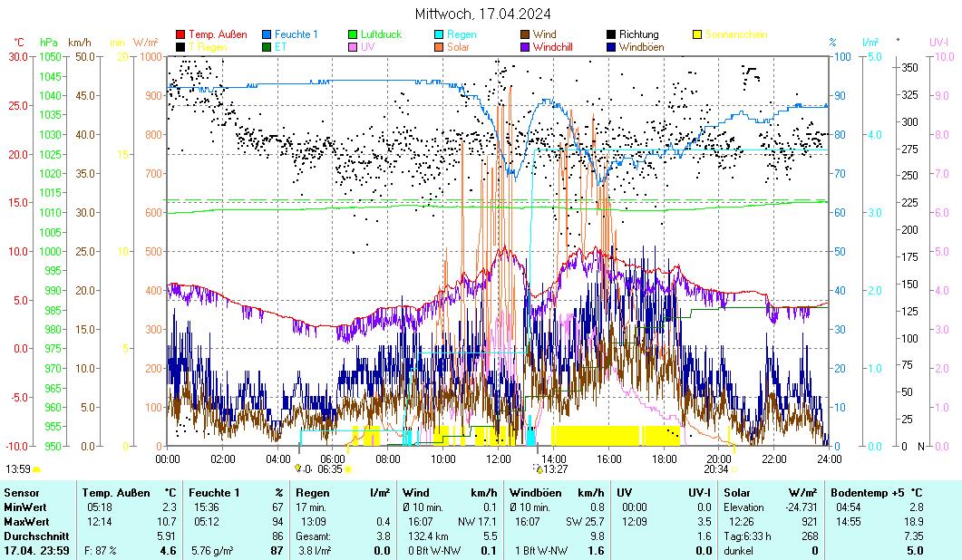This screenshot has height=560, width=962.
Task: Click the blue Feuchte 1 legend square
Action: click(x=267, y=34)
